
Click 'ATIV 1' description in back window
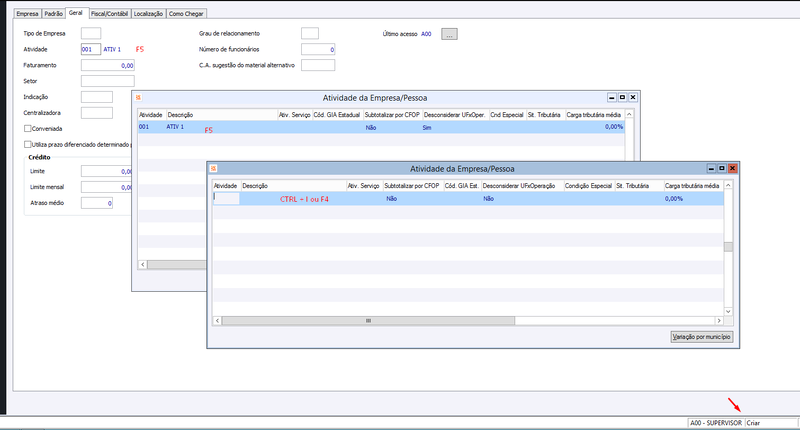175,127
